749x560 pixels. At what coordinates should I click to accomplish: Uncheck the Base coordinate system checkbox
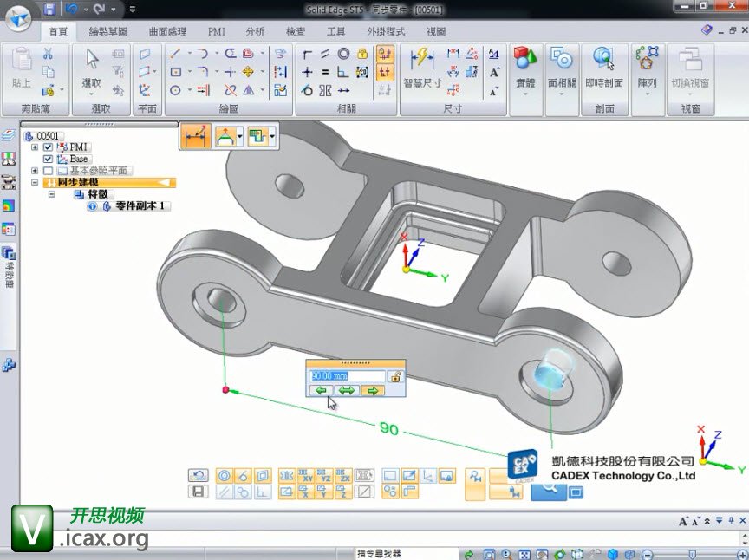49,160
